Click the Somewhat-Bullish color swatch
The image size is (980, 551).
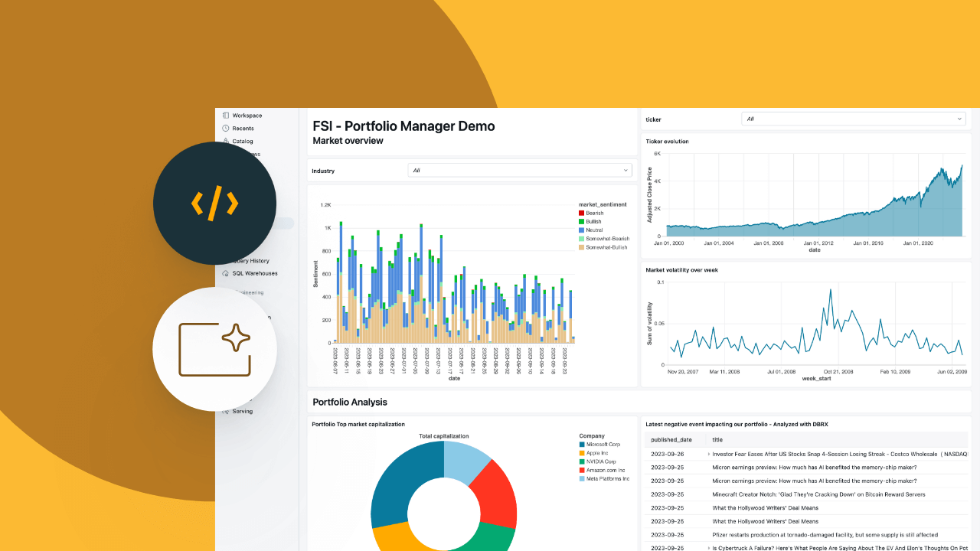(x=580, y=246)
